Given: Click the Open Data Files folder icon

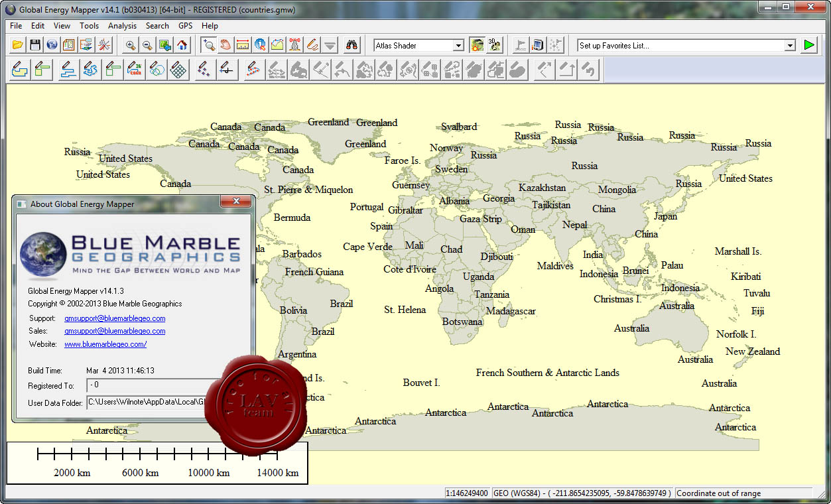Looking at the screenshot, I should [x=18, y=45].
